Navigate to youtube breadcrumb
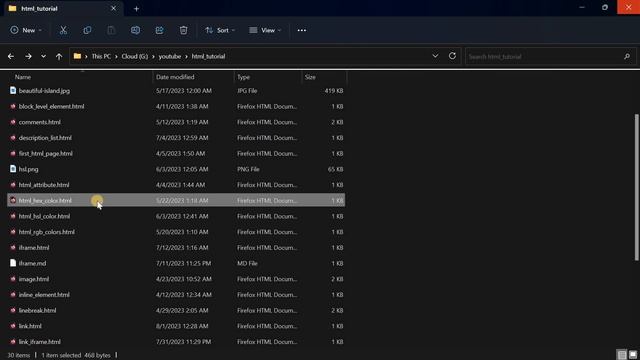 point(170,56)
